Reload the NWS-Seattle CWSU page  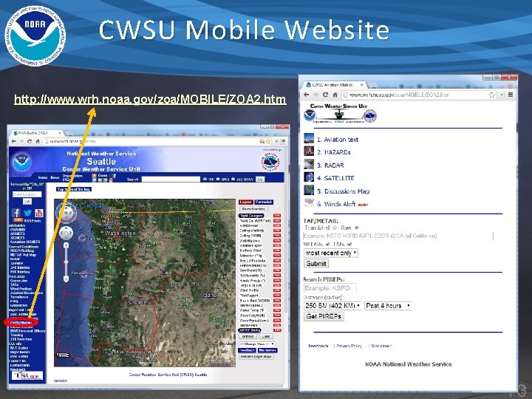click(29, 141)
